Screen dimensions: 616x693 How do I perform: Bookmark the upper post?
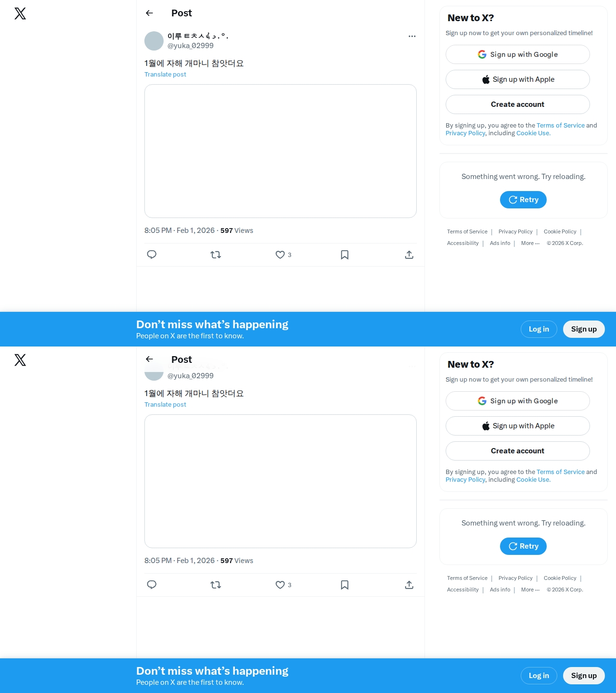[345, 255]
